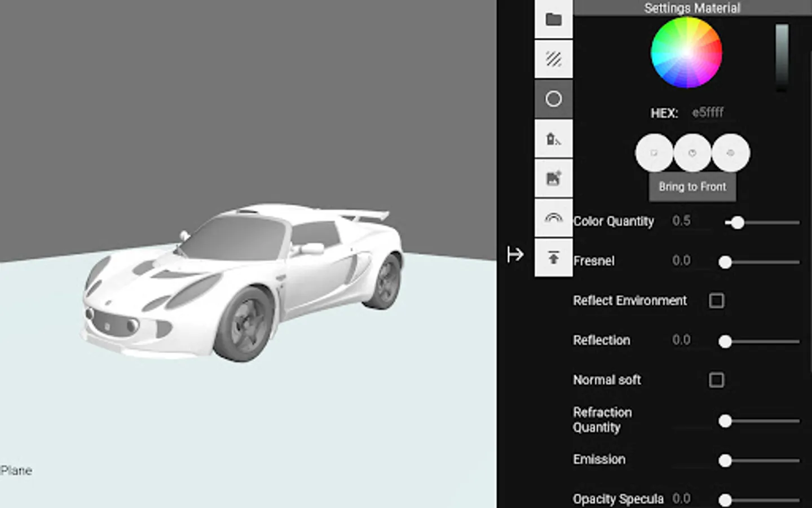Select the diagonal hatch texture icon
This screenshot has height=508, width=812.
point(553,59)
